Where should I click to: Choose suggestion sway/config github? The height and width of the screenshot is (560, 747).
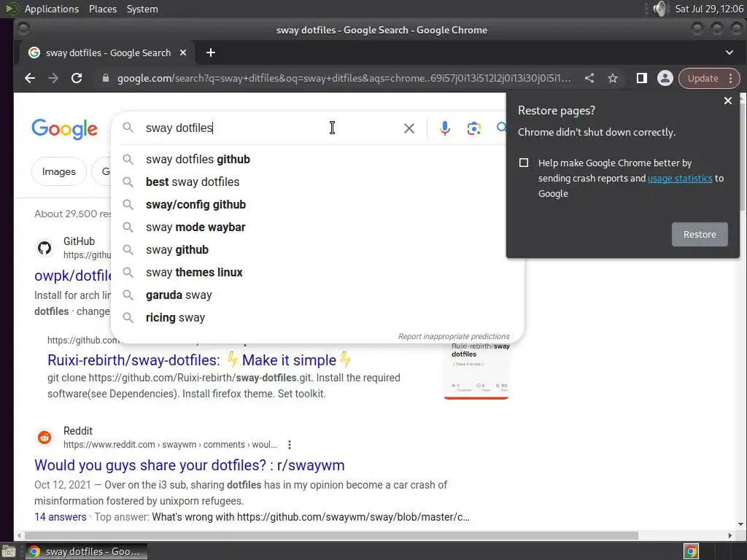pos(317,204)
